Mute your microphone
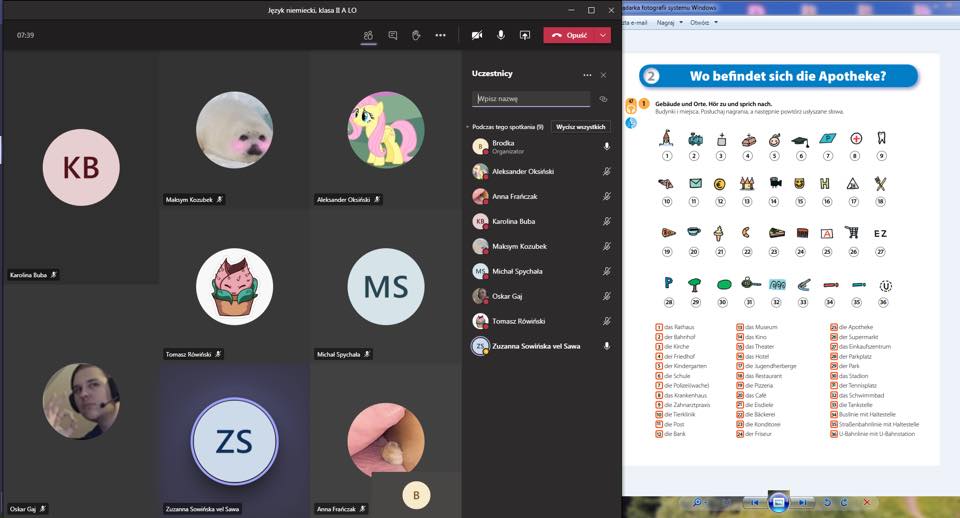 coord(500,35)
